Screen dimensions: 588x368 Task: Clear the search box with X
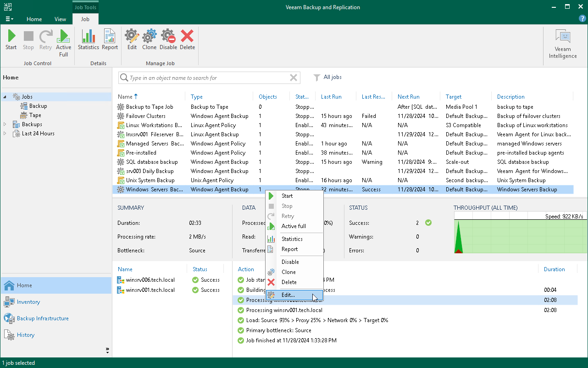pyautogui.click(x=294, y=78)
